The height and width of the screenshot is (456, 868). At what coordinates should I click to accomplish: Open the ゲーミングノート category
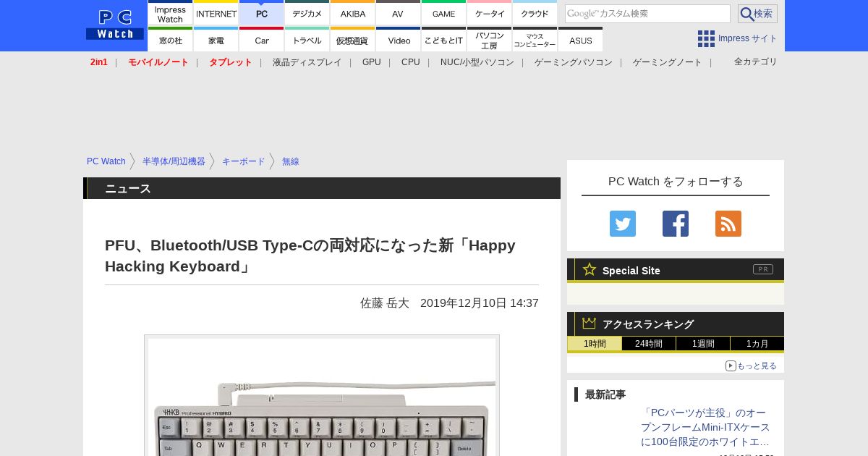coord(668,62)
